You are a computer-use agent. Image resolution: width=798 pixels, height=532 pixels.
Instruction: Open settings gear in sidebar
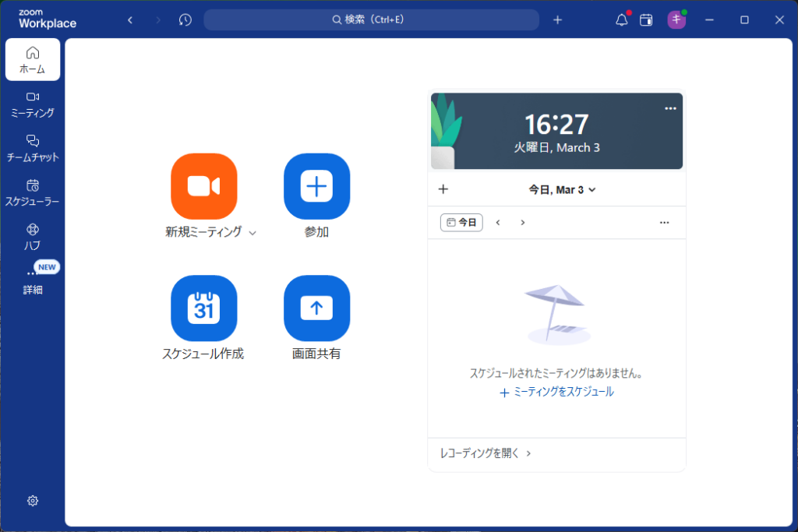(33, 501)
